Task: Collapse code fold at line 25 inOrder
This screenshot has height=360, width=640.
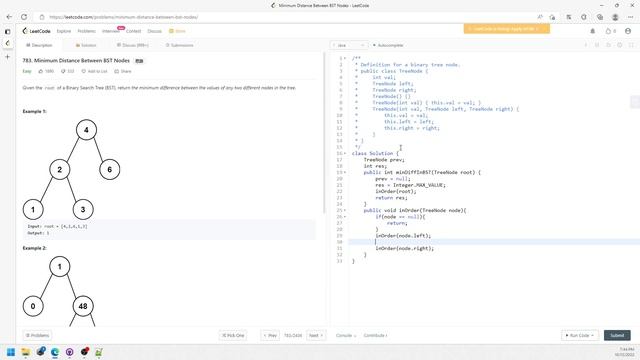Action: (345, 210)
